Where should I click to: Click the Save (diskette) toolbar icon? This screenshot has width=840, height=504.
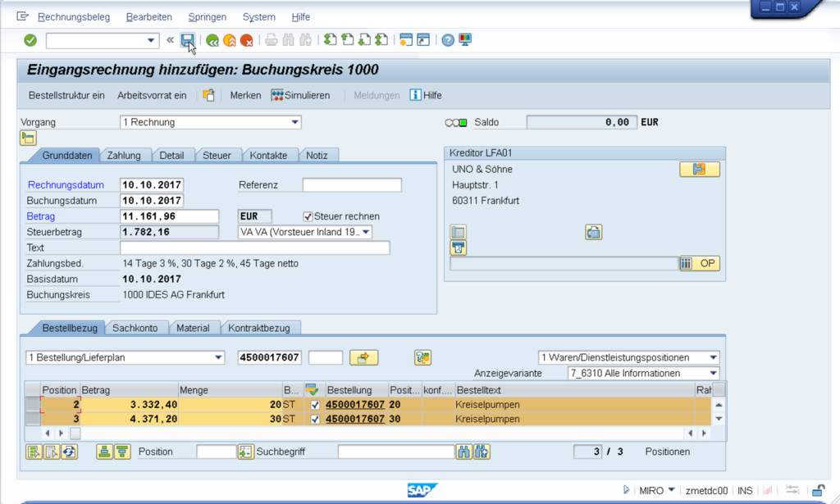point(188,40)
